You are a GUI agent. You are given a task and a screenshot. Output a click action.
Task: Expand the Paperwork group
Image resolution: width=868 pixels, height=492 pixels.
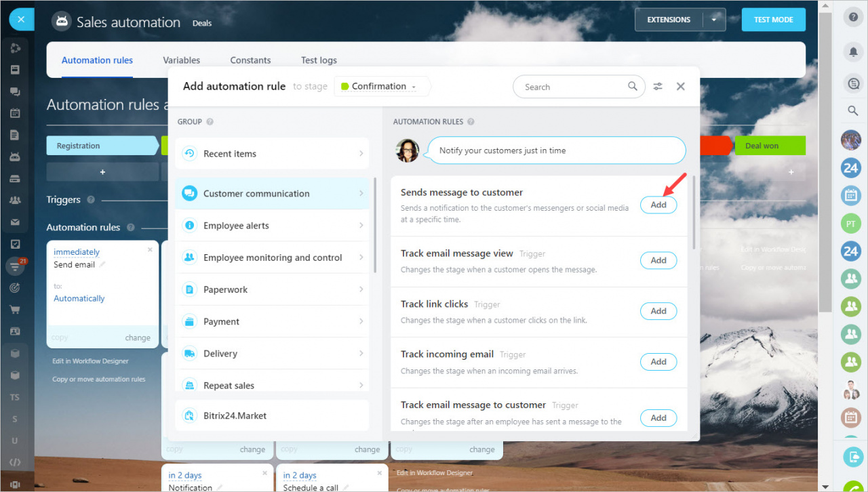click(x=272, y=289)
